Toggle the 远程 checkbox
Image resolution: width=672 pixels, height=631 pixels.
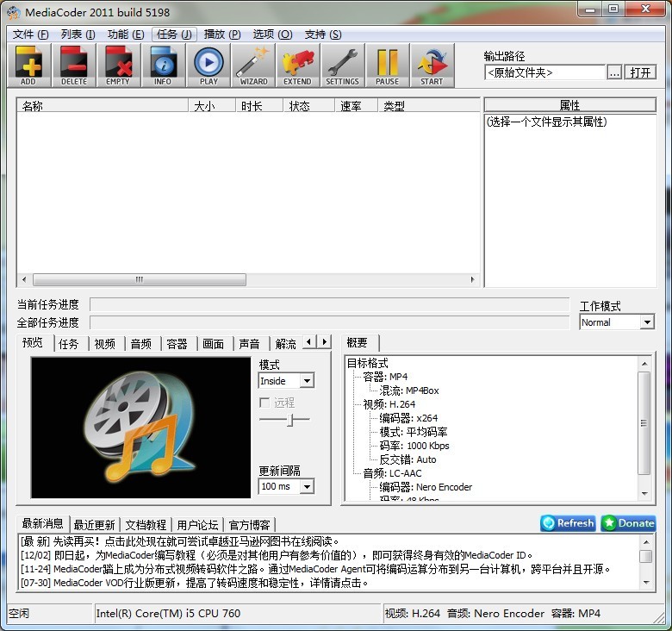pos(265,403)
